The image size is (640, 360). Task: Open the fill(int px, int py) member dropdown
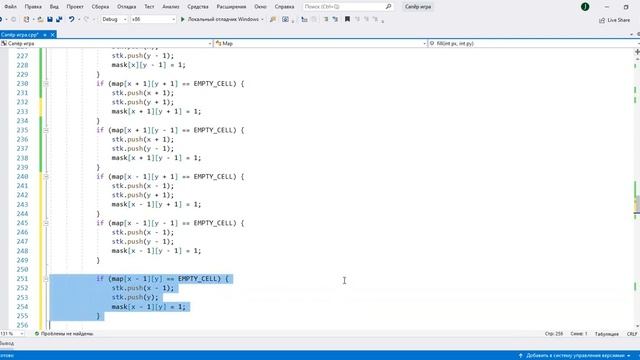pyautogui.click(x=534, y=43)
